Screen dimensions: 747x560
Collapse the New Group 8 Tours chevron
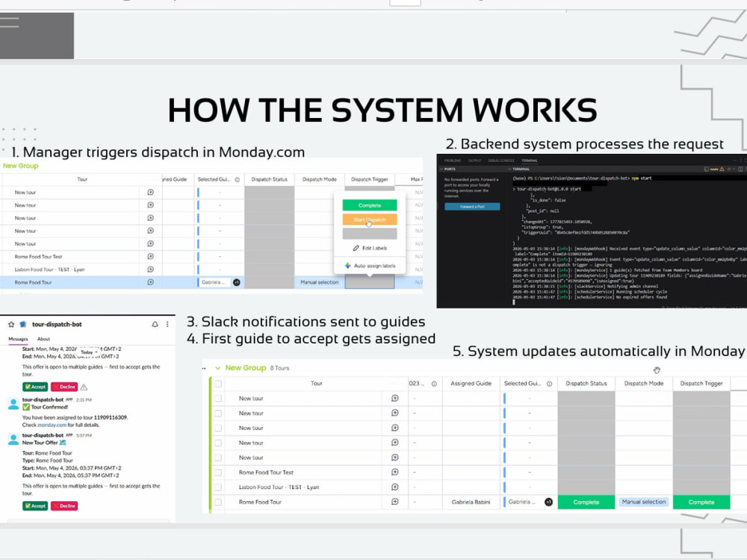click(x=217, y=368)
